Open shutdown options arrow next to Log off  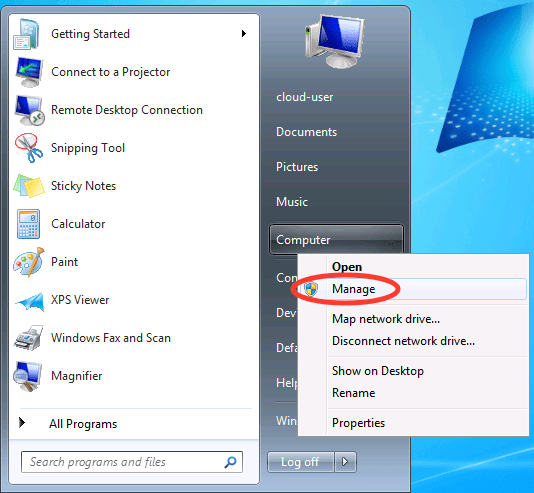point(345,462)
